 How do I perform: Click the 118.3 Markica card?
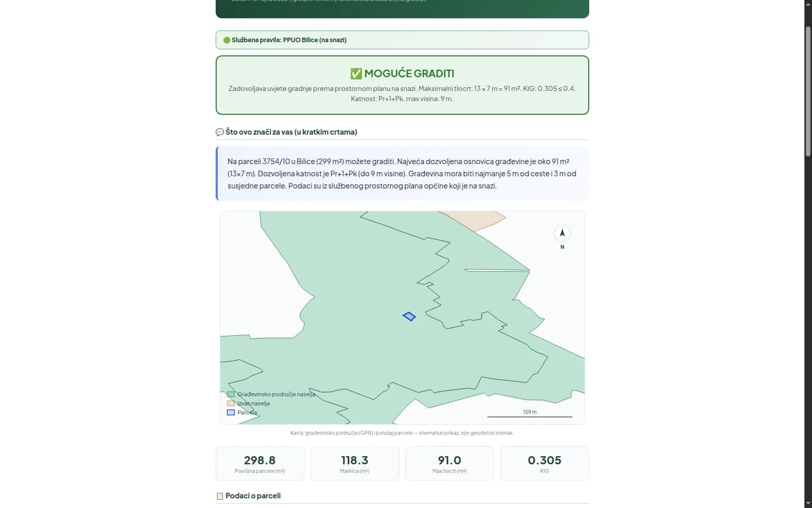(x=355, y=463)
